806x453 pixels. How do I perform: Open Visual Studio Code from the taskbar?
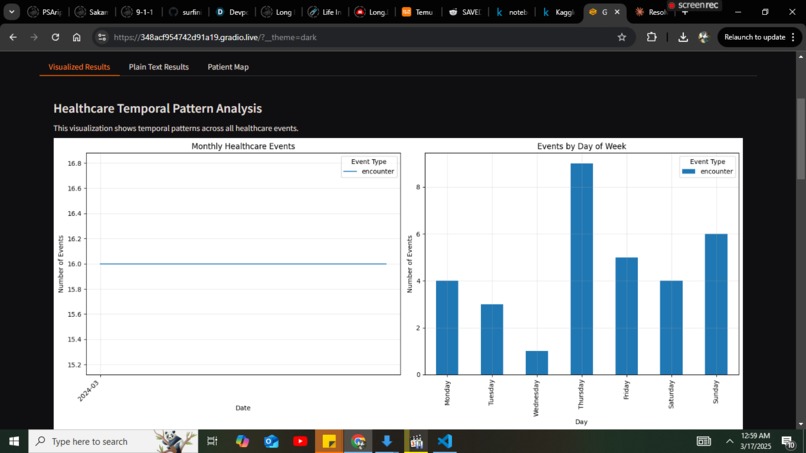[445, 441]
